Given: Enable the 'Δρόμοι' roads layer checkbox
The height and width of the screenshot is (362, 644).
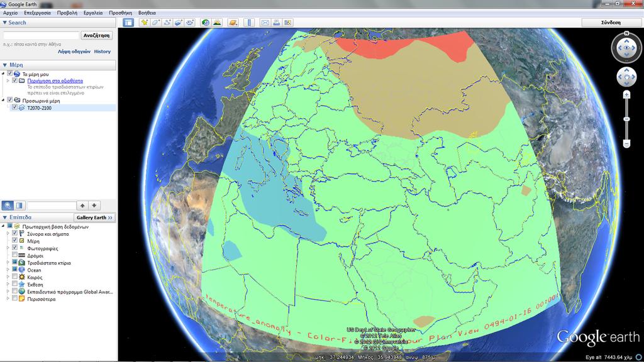Looking at the screenshot, I should [x=15, y=255].
